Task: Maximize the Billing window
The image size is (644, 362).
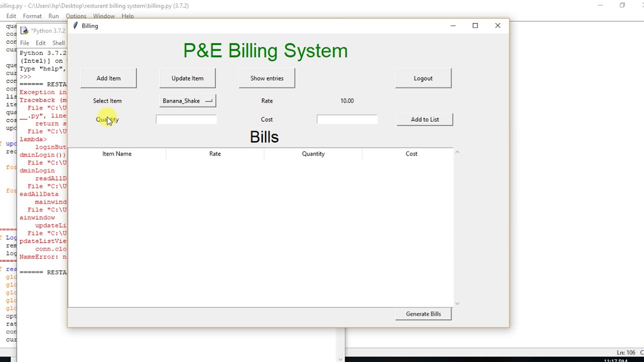Action: tap(475, 26)
